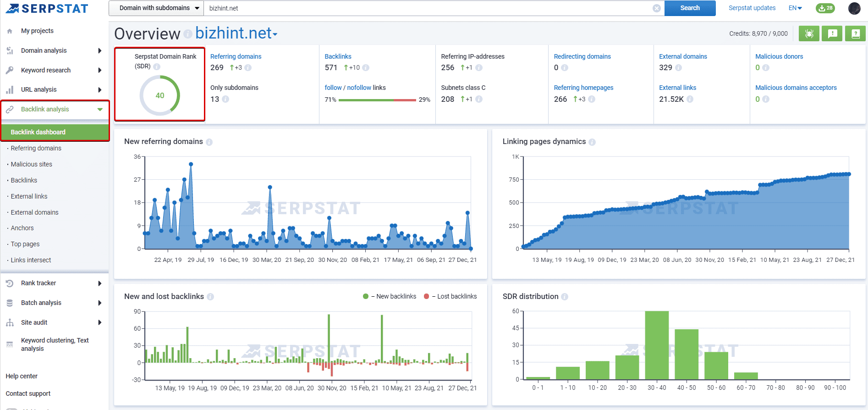The image size is (868, 410).
Task: Click the SDR 40 circular gauge
Action: [159, 95]
